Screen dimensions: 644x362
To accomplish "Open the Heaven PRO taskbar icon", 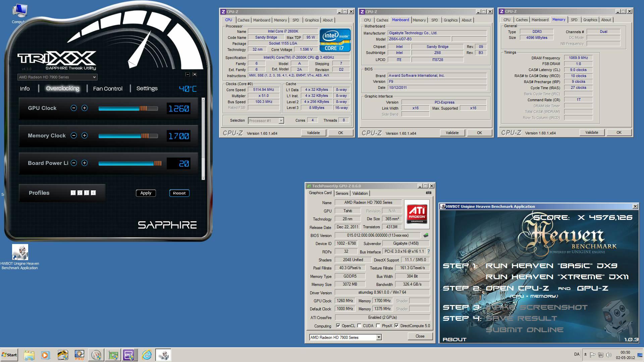I will coord(79,355).
